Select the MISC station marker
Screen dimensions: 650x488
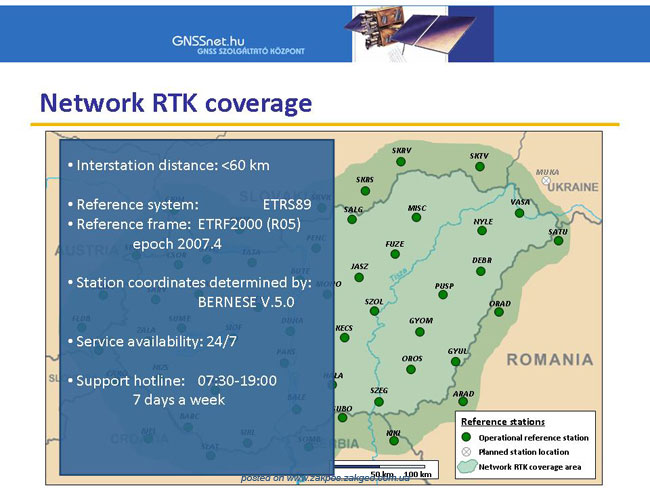point(416,217)
